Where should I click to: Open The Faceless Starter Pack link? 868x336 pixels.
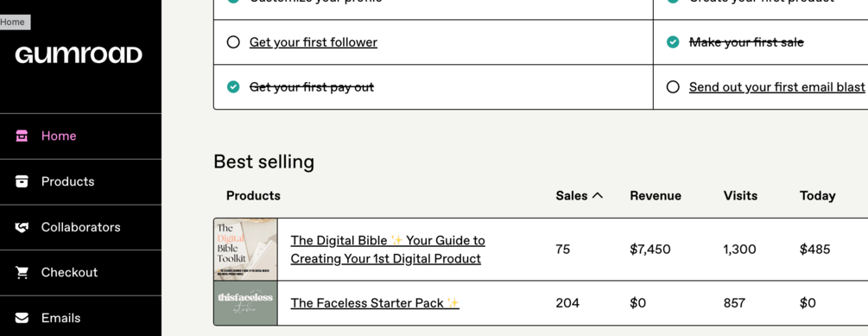(x=375, y=303)
